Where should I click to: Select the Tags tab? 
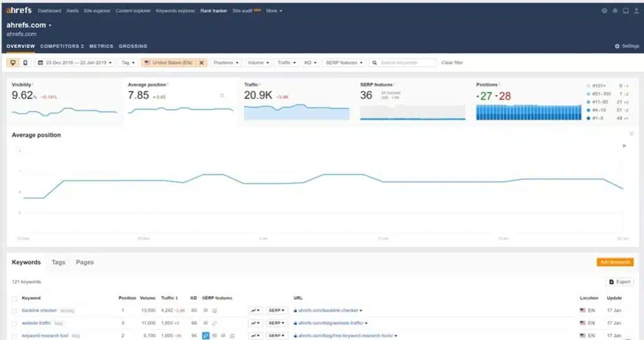58,263
